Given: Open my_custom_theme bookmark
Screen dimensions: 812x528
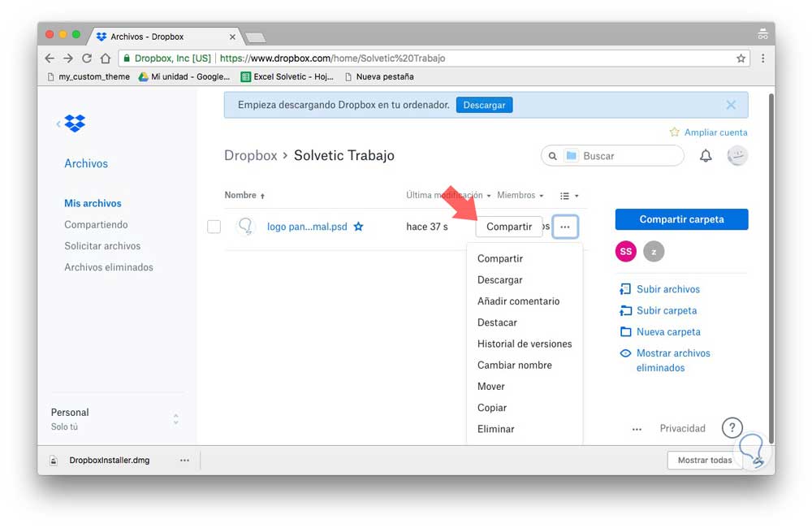Looking at the screenshot, I should pyautogui.click(x=89, y=76).
